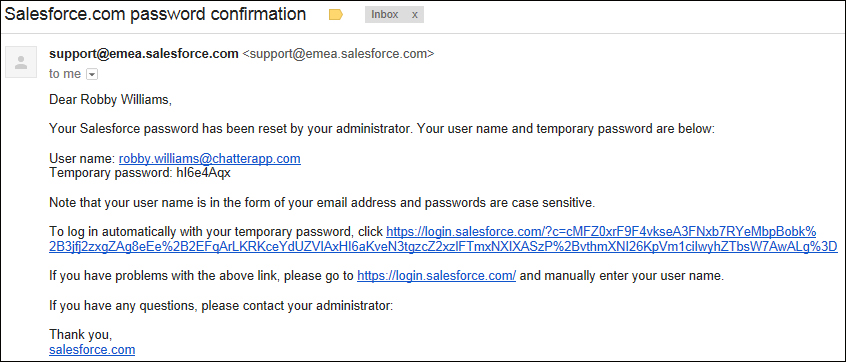Open the plain https://login.salesforce.com/ link
The width and height of the screenshot is (846, 362).
pyautogui.click(x=436, y=276)
